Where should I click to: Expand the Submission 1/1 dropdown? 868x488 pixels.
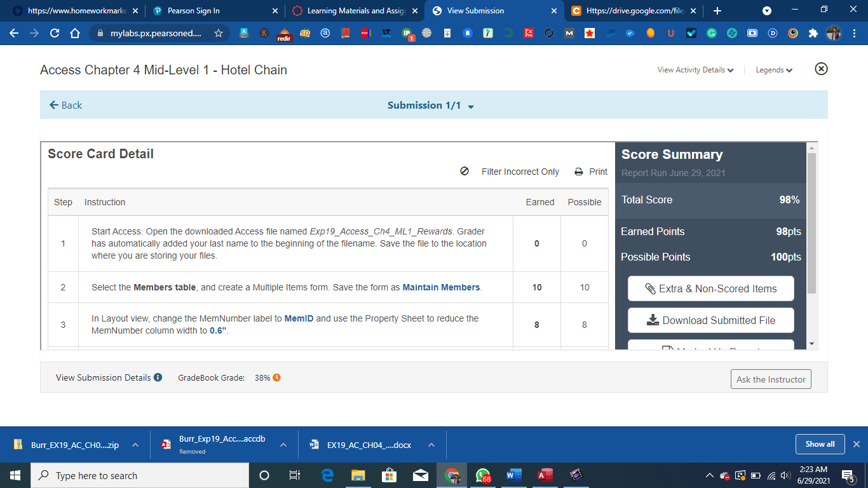point(471,107)
